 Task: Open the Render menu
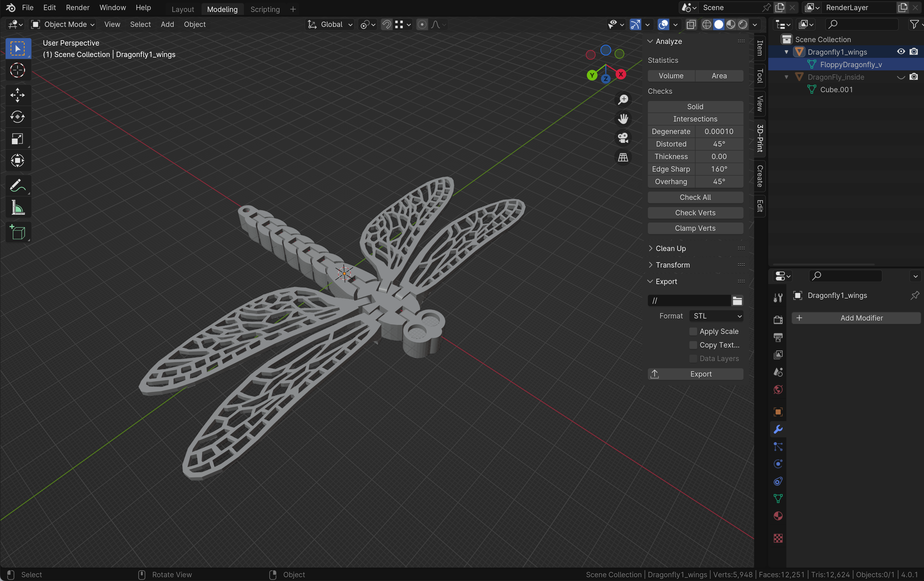point(77,8)
